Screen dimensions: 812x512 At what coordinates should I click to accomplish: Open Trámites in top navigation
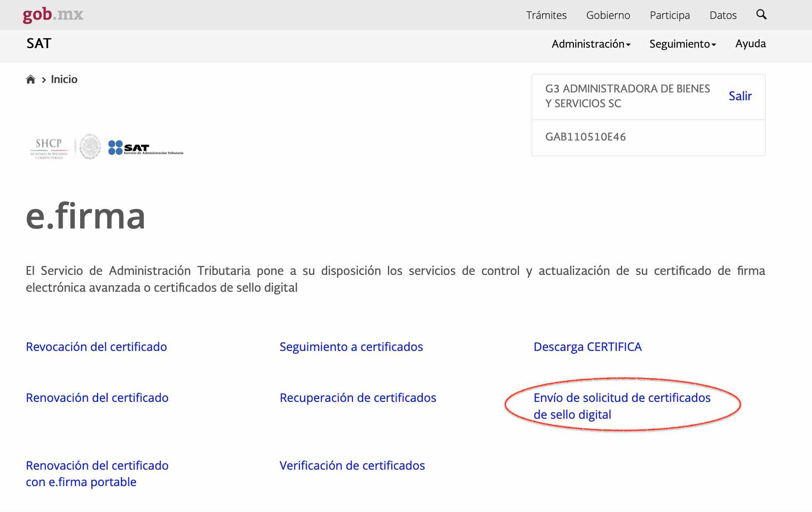point(546,15)
